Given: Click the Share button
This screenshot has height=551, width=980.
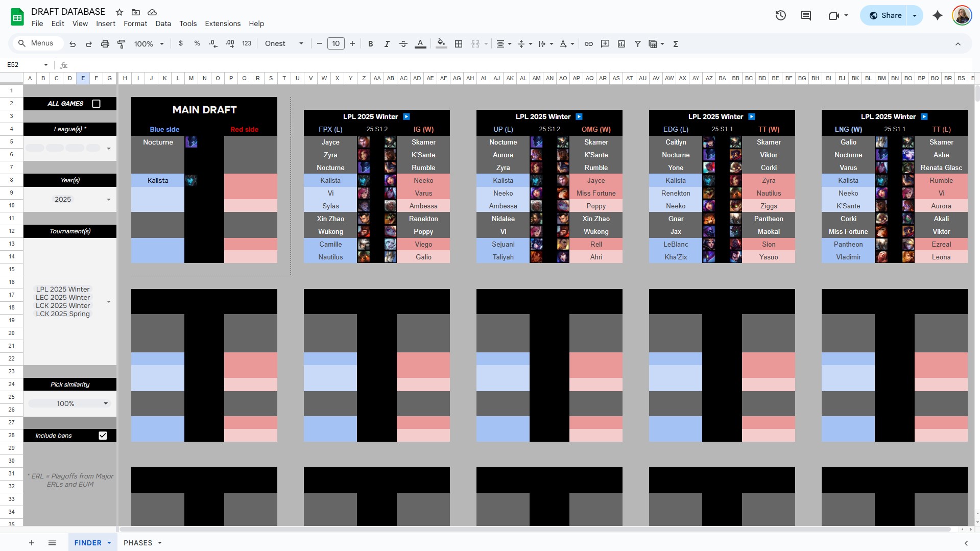Looking at the screenshot, I should (886, 15).
